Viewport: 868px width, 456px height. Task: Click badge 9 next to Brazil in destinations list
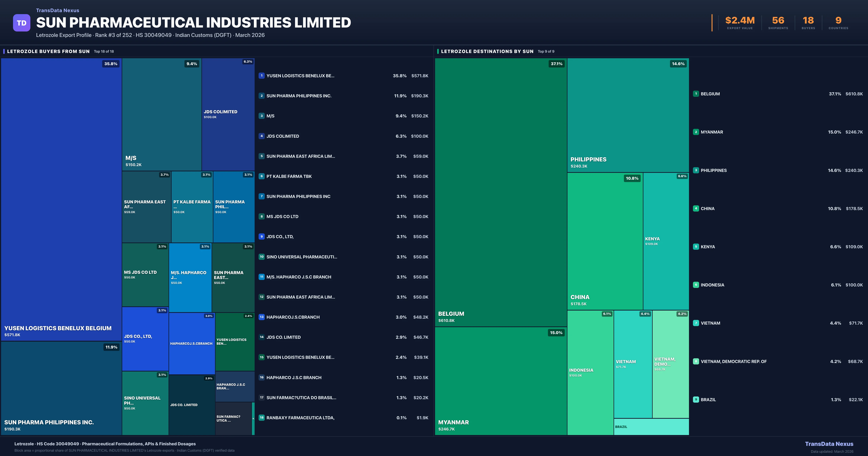[x=696, y=399]
